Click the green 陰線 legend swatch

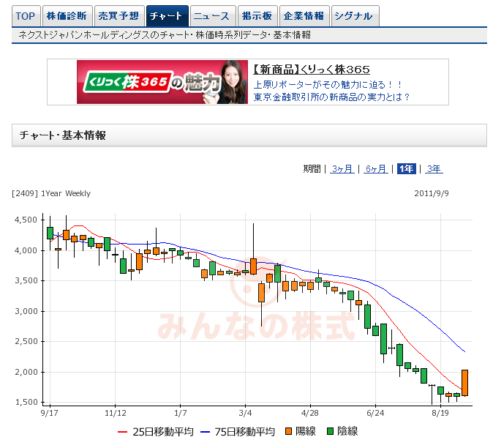331,431
